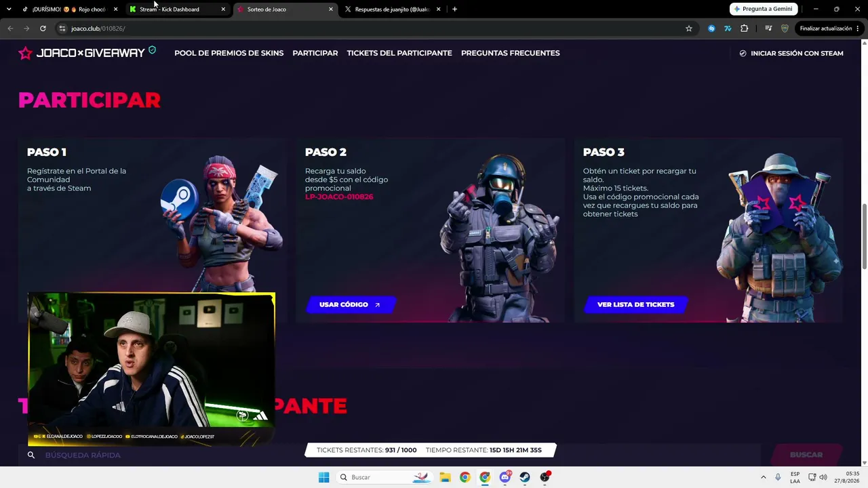The height and width of the screenshot is (488, 868).
Task: Click the streamer webcam overlay
Action: coord(151,369)
